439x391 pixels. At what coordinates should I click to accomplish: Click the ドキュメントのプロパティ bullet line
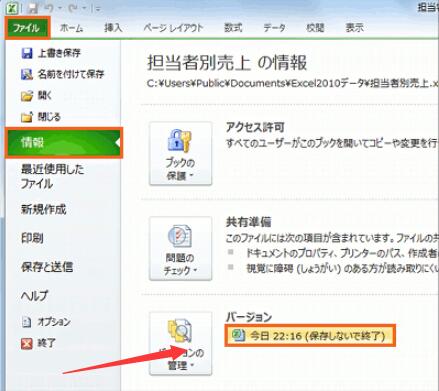click(342, 253)
